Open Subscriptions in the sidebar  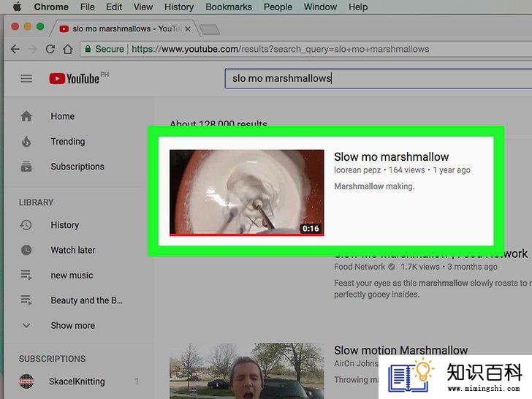(77, 167)
